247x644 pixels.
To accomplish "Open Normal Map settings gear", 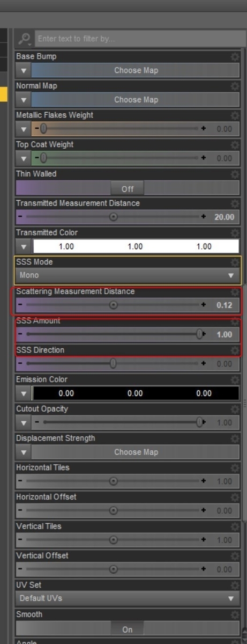I will [235, 86].
